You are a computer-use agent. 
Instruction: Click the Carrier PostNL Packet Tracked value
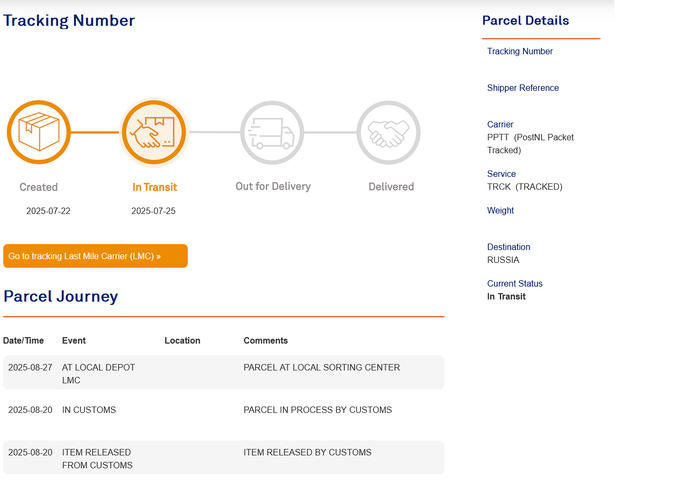click(530, 144)
